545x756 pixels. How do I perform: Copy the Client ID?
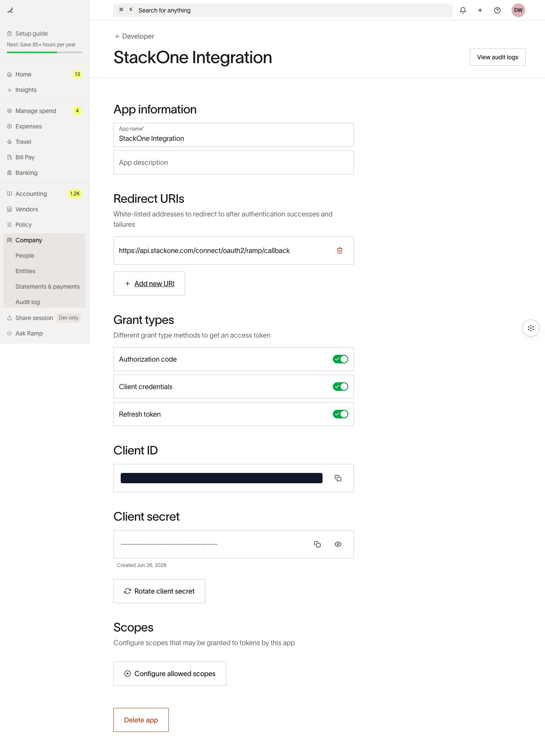338,478
